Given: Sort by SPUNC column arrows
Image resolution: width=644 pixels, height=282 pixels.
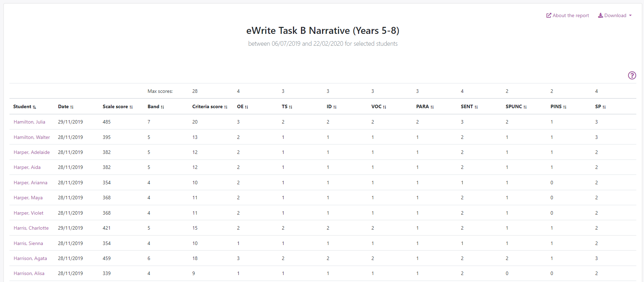Looking at the screenshot, I should point(525,107).
